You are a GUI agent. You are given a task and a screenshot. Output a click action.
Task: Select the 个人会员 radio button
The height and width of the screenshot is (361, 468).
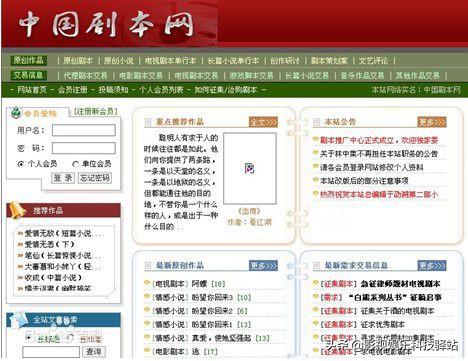coord(21,164)
